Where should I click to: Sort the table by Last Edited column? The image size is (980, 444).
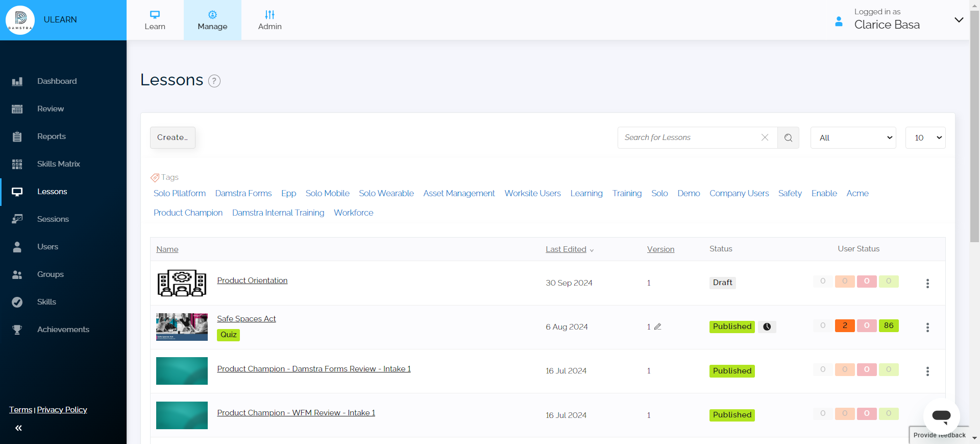tap(566, 249)
